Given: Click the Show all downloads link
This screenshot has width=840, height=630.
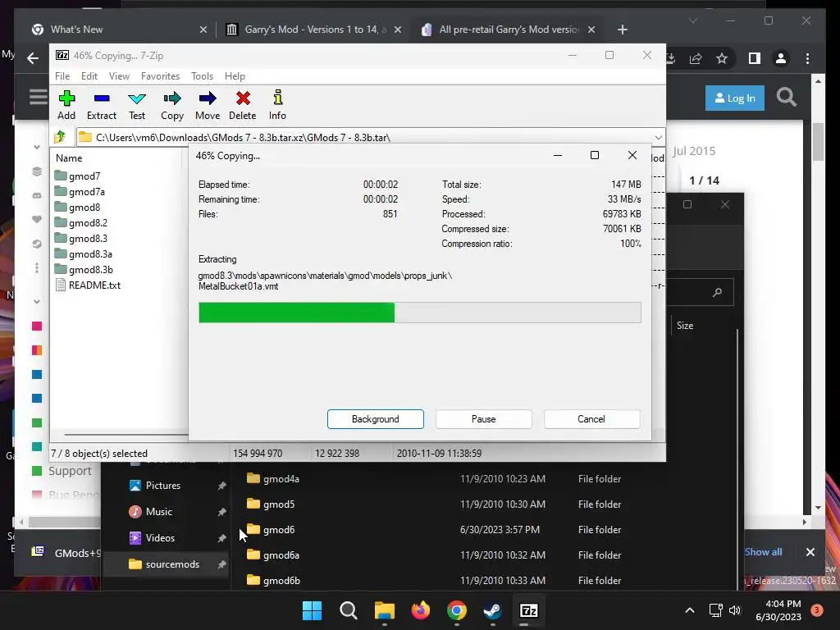Looking at the screenshot, I should click(x=763, y=552).
